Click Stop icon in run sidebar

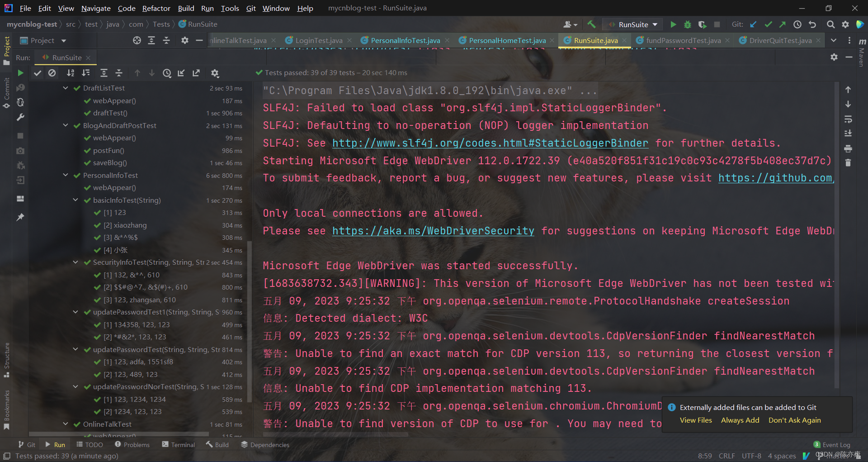[20, 135]
